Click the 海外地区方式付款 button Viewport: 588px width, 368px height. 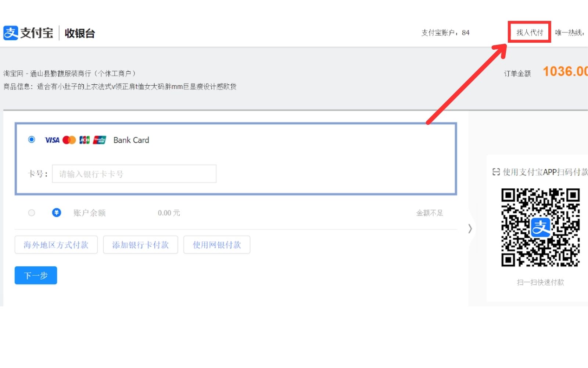(56, 245)
